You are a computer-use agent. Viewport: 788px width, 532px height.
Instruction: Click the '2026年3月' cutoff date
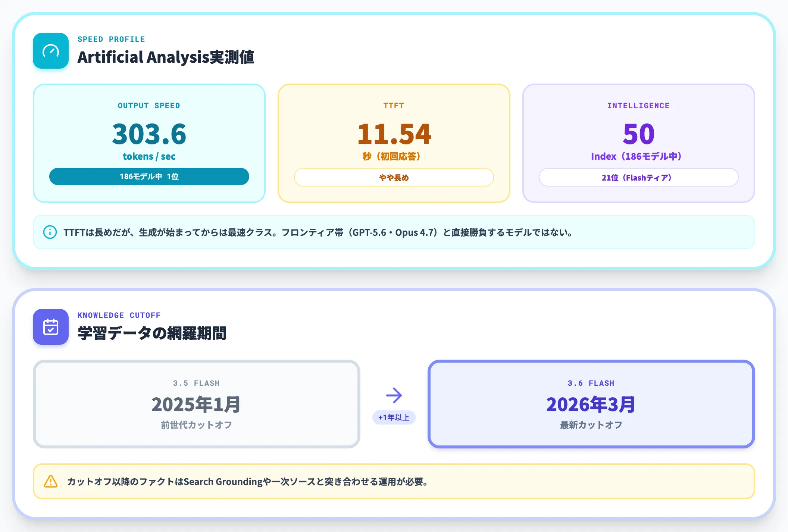coord(591,404)
